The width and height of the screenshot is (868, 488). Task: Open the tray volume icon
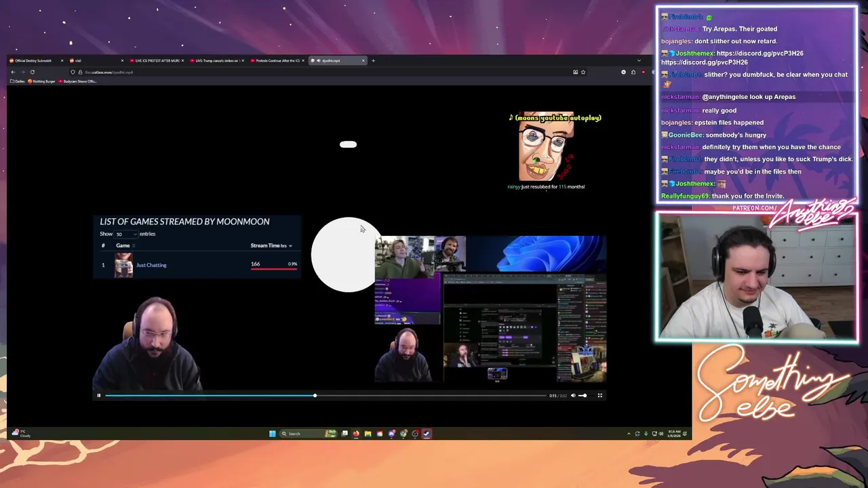tap(661, 434)
